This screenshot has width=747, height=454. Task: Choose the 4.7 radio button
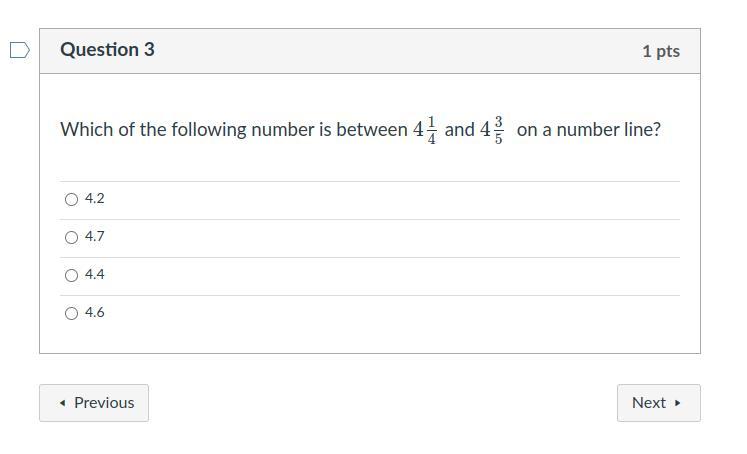pyautogui.click(x=71, y=238)
